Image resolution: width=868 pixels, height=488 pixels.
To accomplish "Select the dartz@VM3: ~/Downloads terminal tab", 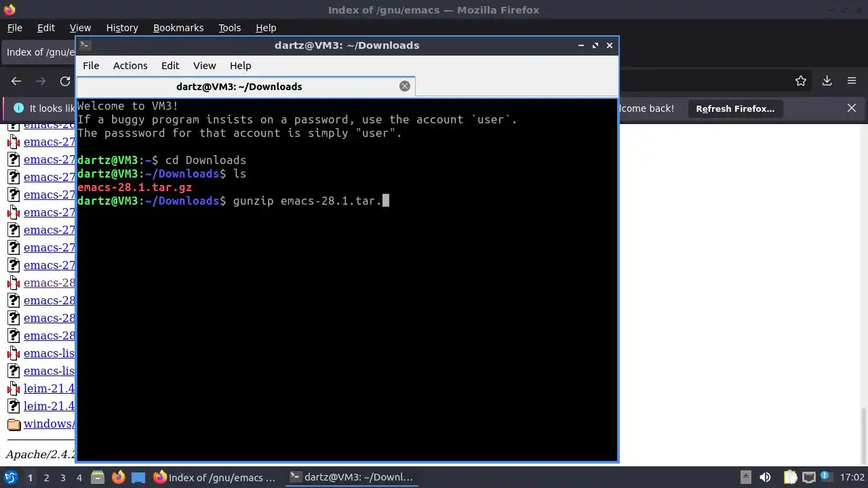I will point(245,86).
